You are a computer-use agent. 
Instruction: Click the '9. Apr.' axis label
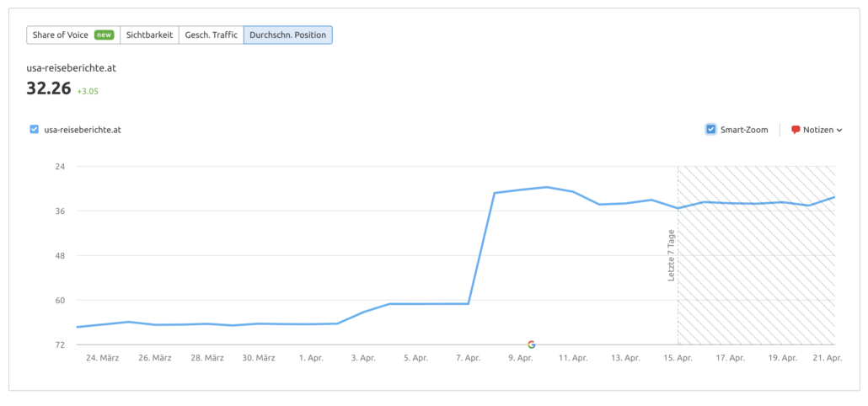coord(520,358)
